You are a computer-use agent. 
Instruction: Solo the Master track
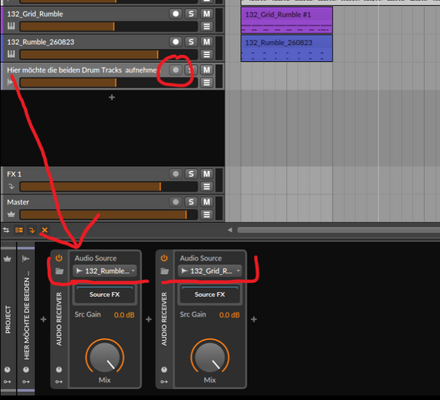click(x=191, y=202)
